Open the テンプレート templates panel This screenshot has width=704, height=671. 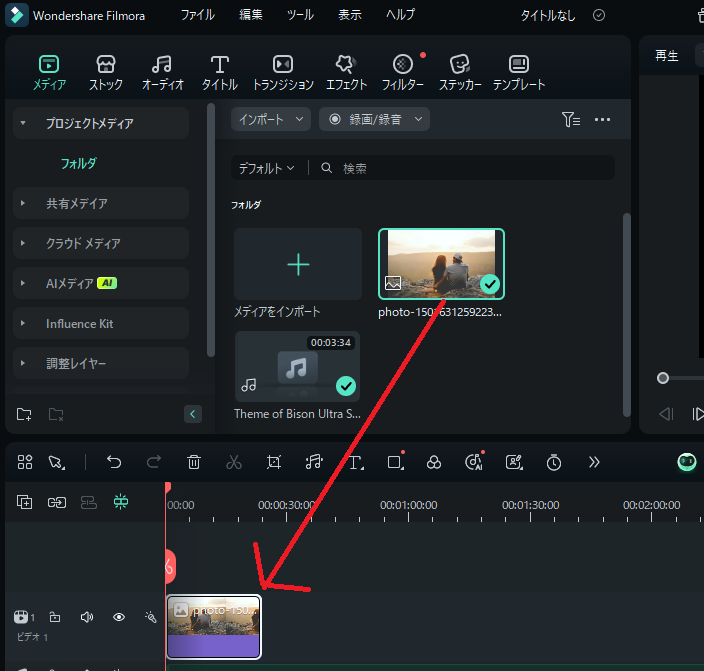pyautogui.click(x=519, y=72)
